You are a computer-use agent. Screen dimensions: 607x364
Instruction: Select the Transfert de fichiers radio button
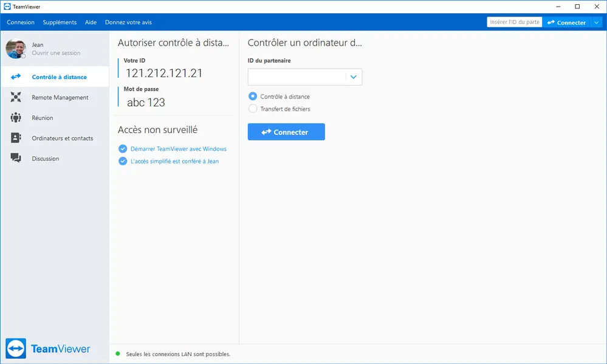coord(253,108)
